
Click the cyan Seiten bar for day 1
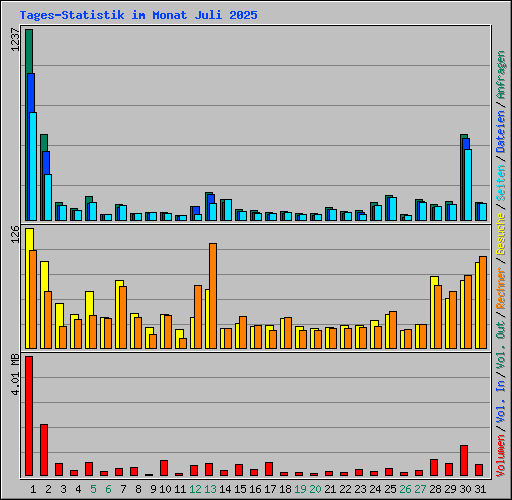[x=33, y=166]
